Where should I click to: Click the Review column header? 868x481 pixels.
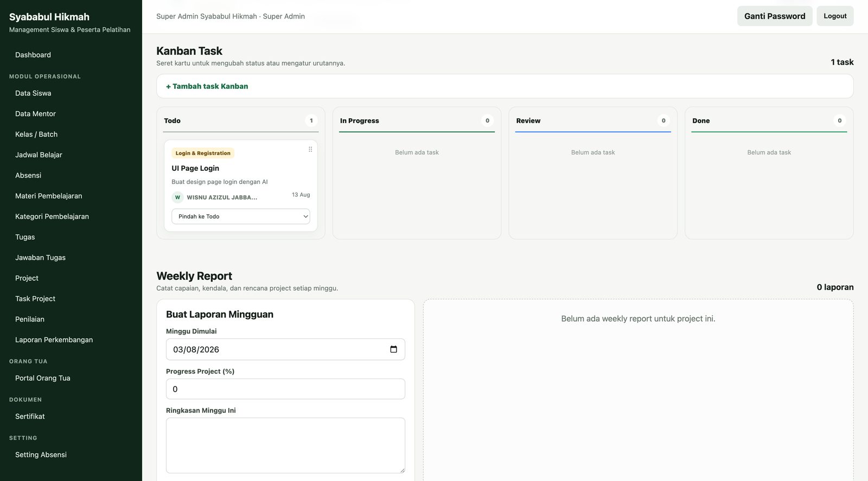coord(528,121)
